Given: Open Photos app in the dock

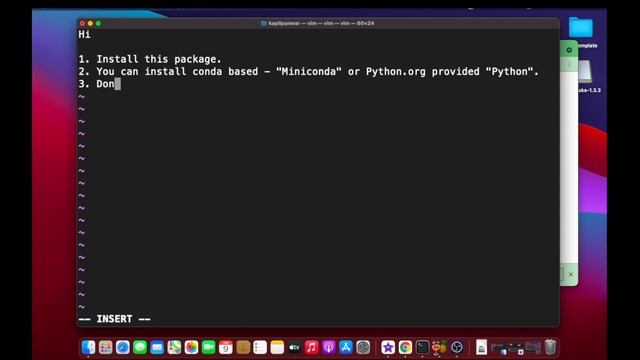Looking at the screenshot, I should coord(191,347).
